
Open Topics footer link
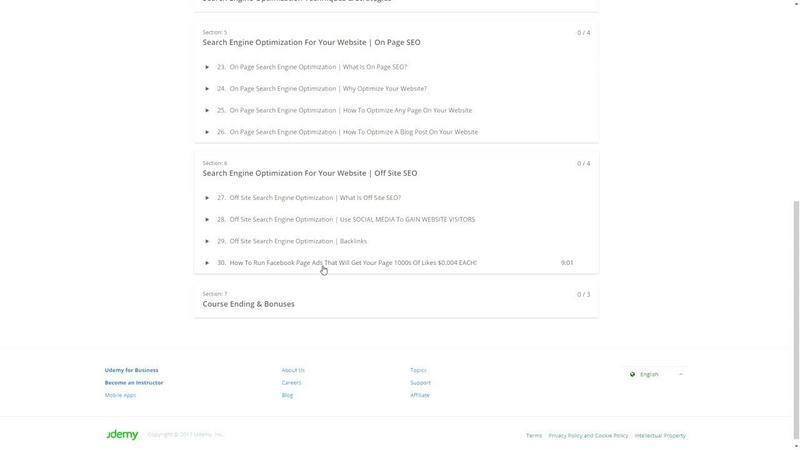point(418,370)
